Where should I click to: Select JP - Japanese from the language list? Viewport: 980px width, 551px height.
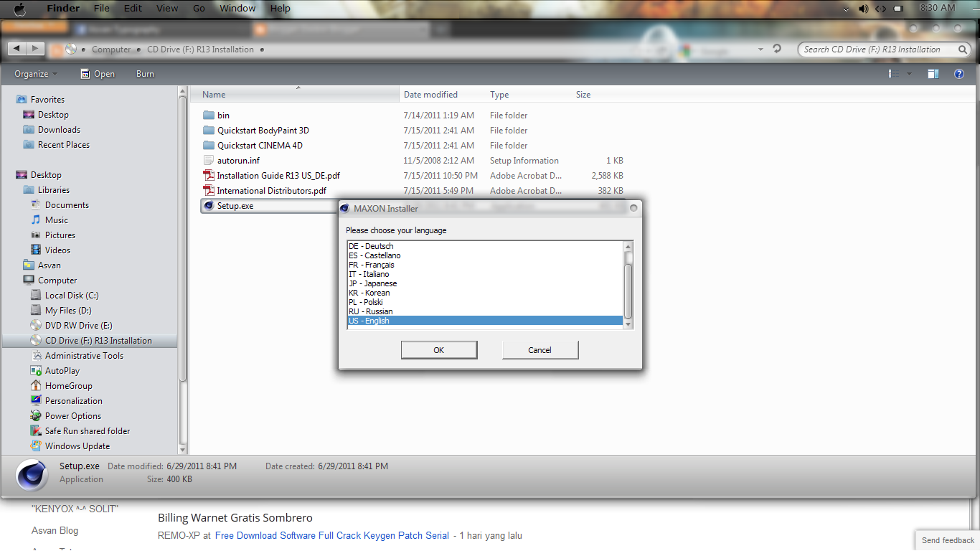coord(372,283)
